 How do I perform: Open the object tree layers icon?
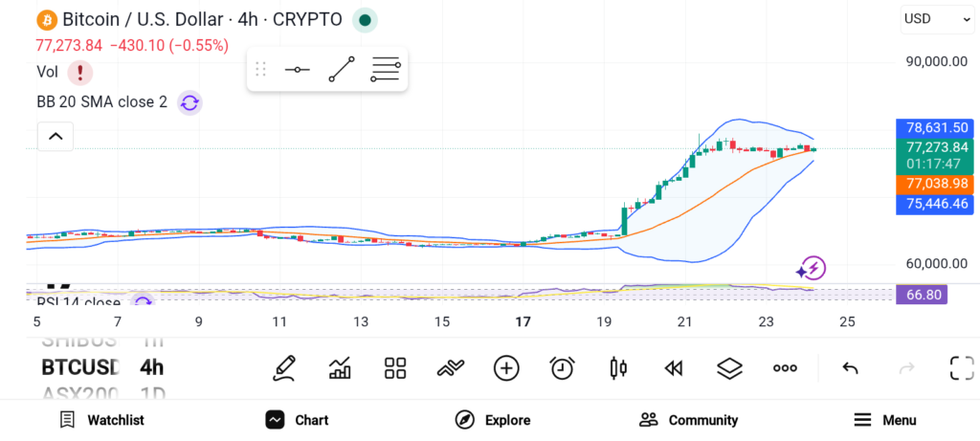click(x=729, y=368)
